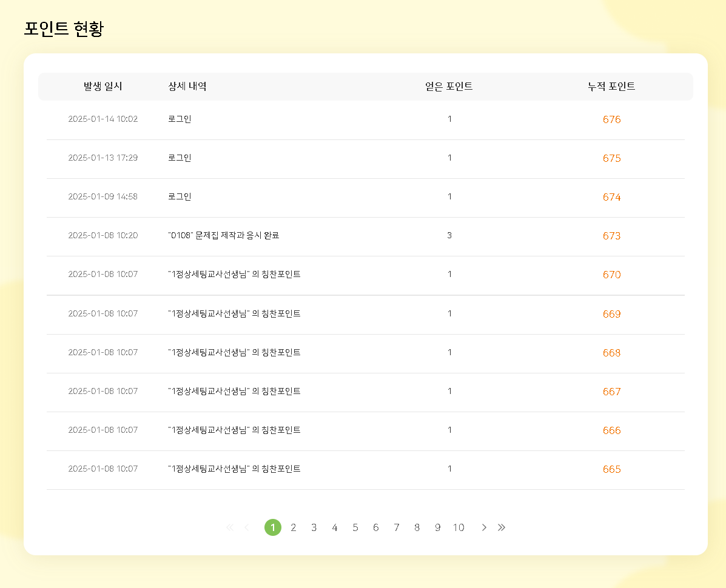Jump to the last page arrow

click(502, 527)
